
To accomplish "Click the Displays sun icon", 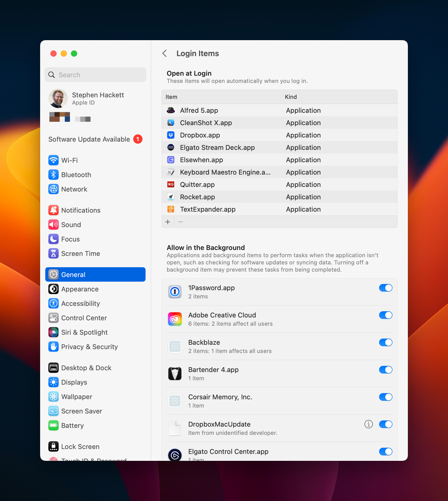I will coord(53,382).
